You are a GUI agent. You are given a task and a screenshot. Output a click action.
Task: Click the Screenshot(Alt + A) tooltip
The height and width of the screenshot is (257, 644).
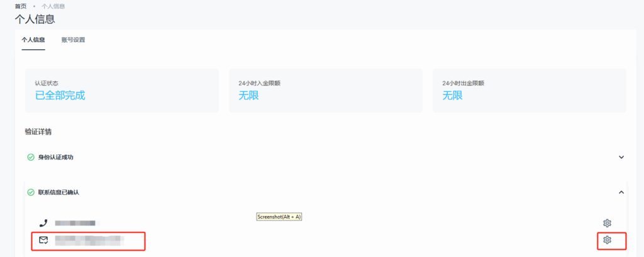point(280,217)
